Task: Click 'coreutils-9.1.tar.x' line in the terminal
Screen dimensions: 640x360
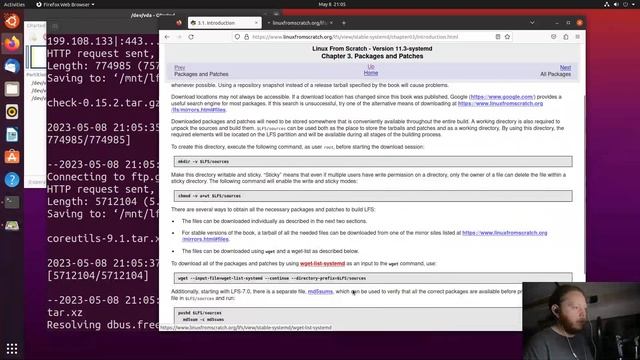Action: tap(103, 238)
